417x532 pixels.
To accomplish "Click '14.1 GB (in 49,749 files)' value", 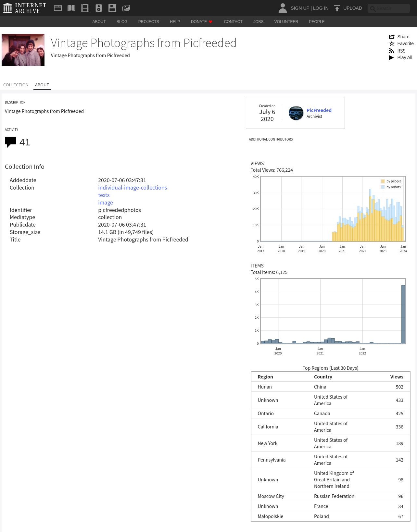I will (126, 232).
